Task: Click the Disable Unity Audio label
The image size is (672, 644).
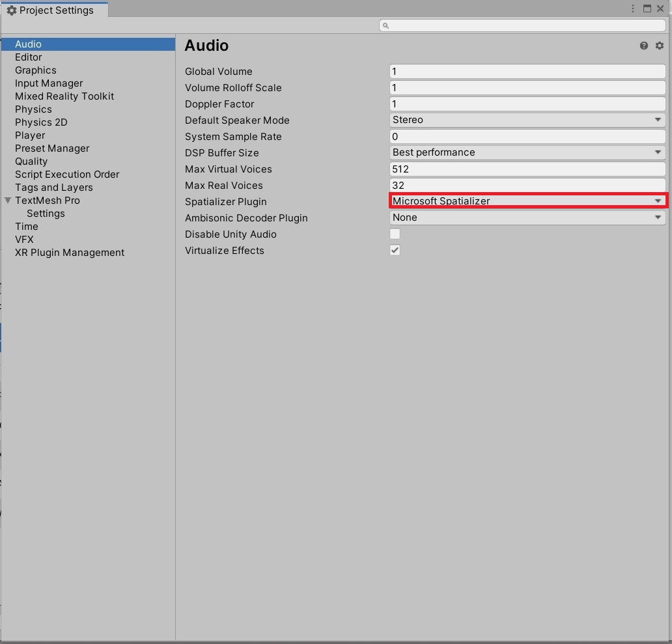Action: [231, 234]
